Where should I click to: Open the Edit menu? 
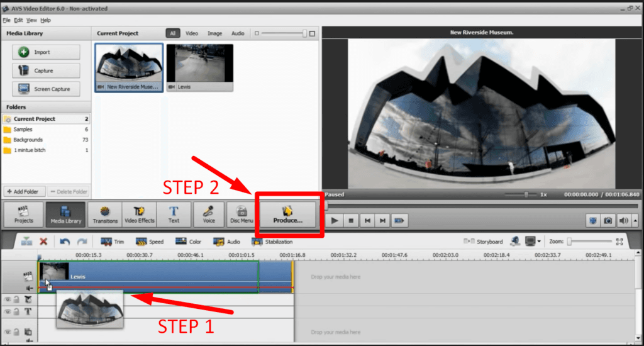(x=18, y=20)
